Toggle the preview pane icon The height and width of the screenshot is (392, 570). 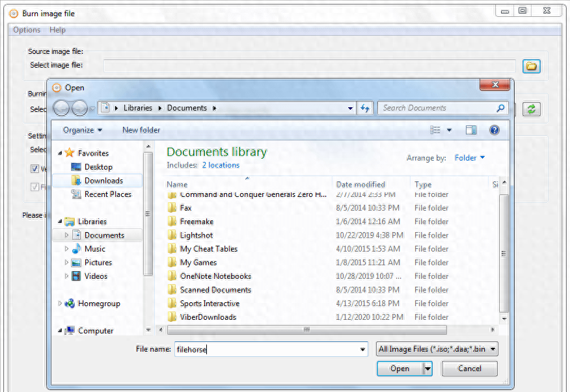click(x=471, y=130)
